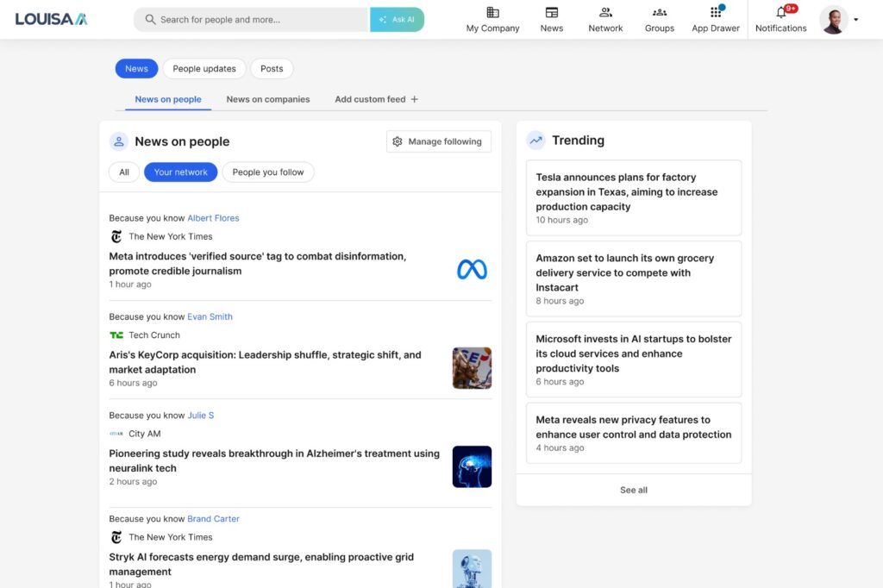Click the LOUISA logo
883x588 pixels.
click(x=51, y=19)
